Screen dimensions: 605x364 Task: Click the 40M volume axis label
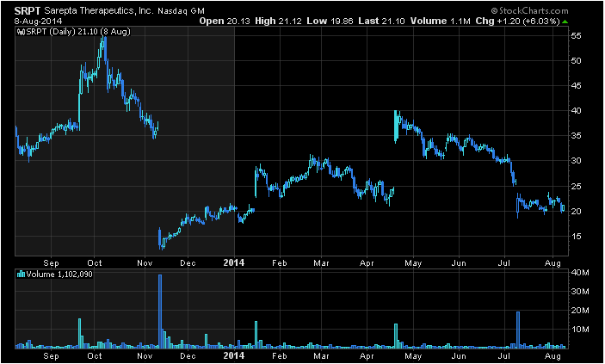point(580,273)
